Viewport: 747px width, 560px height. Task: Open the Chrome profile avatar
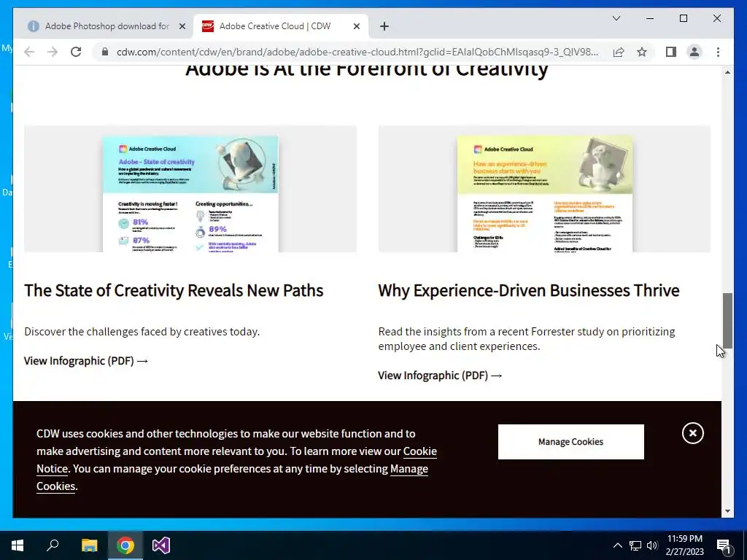click(694, 52)
